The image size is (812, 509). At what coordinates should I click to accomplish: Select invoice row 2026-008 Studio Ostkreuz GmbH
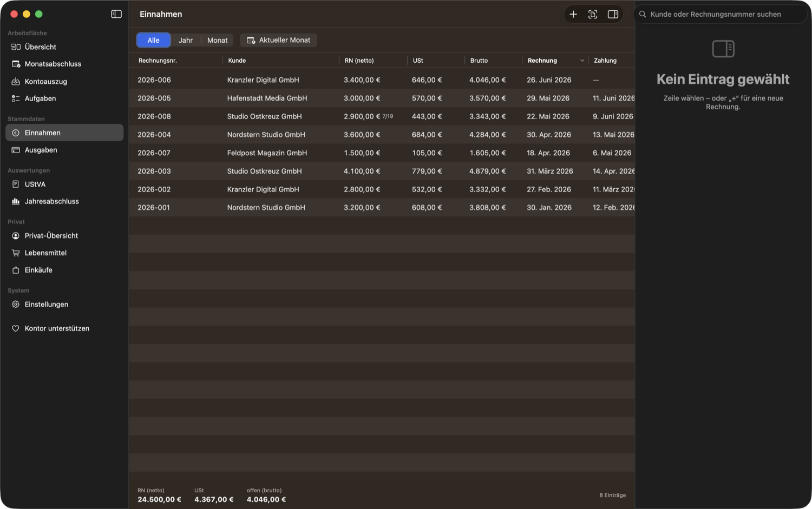pos(382,116)
